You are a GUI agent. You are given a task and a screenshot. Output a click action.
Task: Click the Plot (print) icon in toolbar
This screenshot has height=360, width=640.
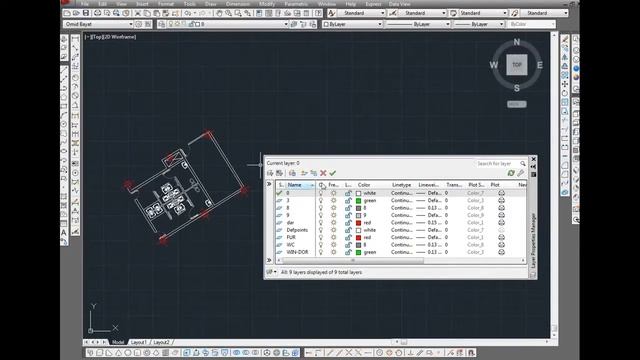coord(97,13)
